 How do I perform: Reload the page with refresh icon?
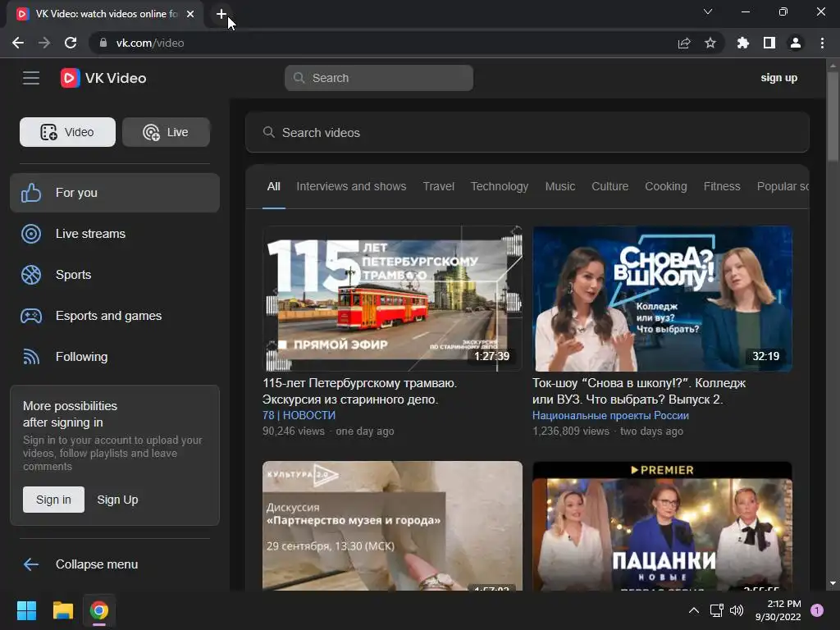click(x=71, y=43)
